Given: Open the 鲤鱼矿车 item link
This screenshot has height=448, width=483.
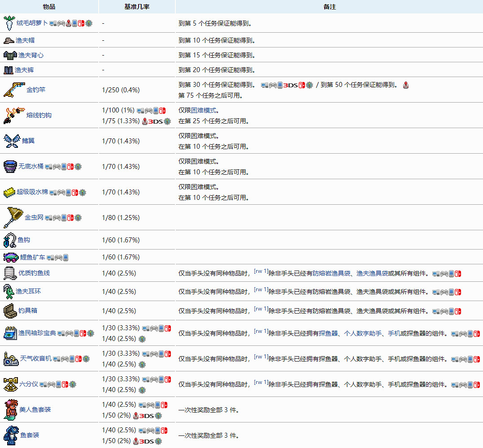Looking at the screenshot, I should (32, 257).
